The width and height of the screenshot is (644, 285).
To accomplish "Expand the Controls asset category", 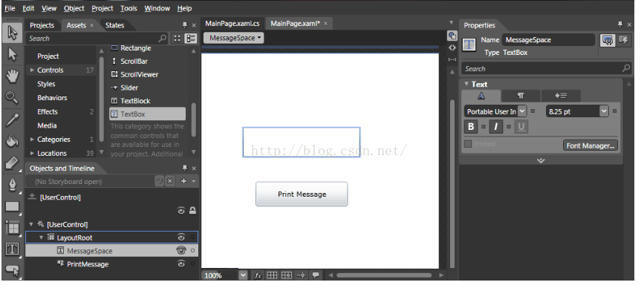I will click(x=32, y=71).
